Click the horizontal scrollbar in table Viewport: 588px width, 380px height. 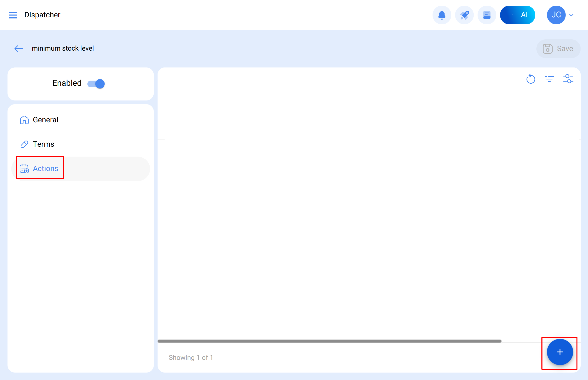point(329,341)
